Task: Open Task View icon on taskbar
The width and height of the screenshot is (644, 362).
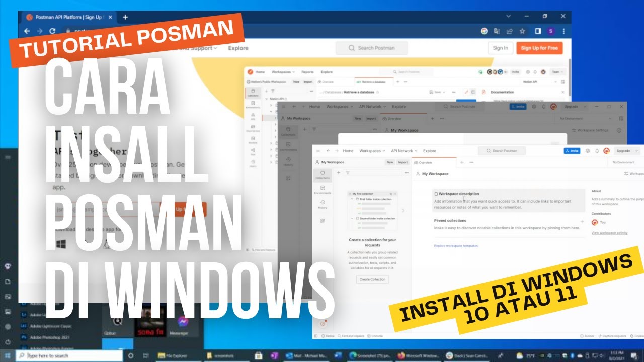Action: 145,355
